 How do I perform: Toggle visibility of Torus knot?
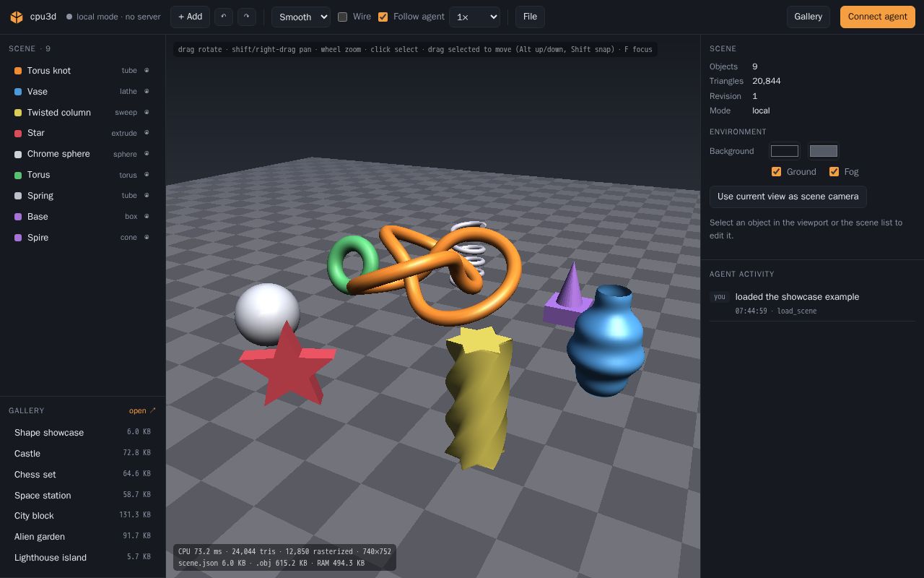(147, 71)
